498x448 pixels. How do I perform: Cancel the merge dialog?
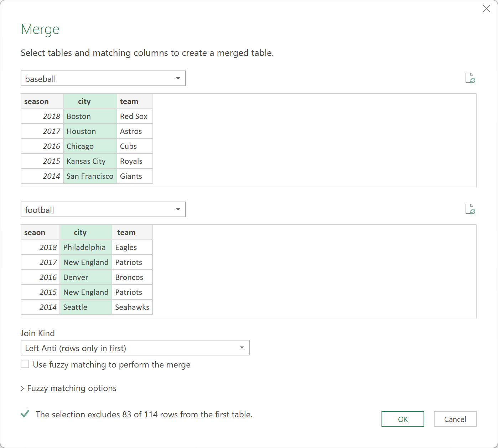[x=455, y=419]
